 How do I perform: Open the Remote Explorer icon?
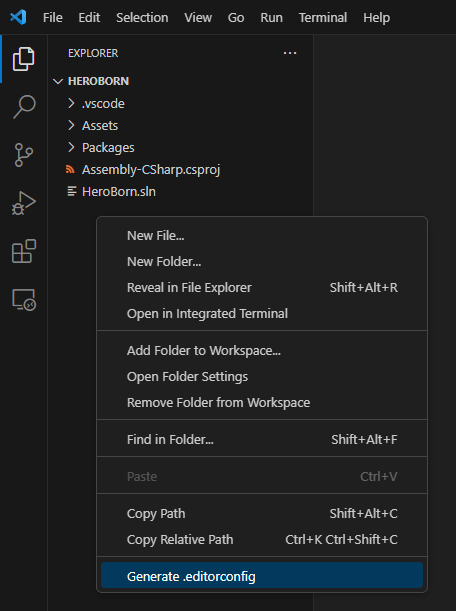(24, 300)
